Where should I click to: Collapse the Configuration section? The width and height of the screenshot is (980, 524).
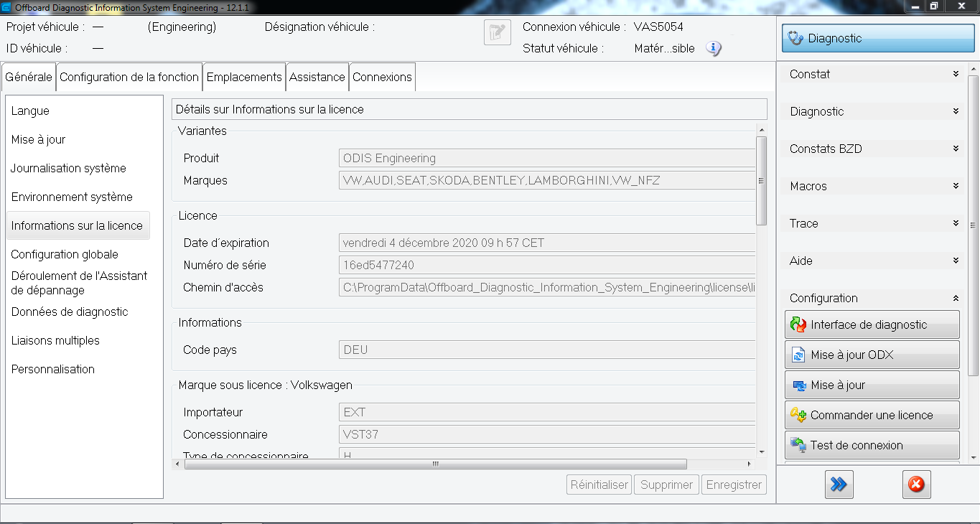(956, 298)
